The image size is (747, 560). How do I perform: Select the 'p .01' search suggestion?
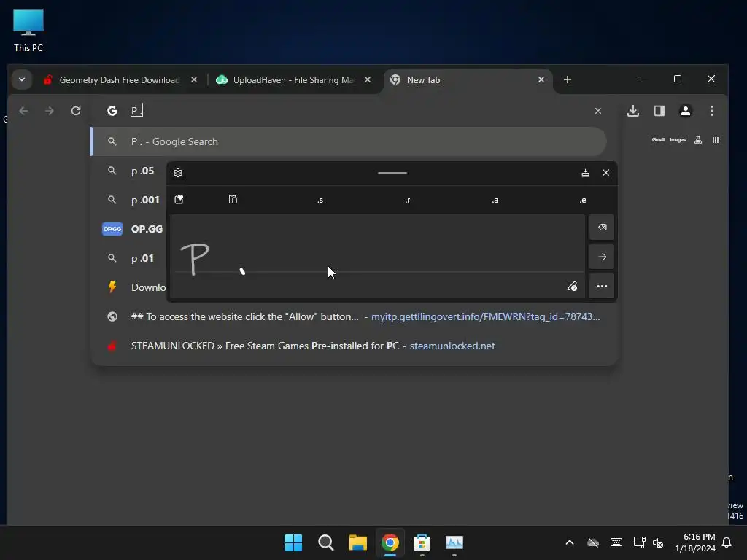(142, 258)
